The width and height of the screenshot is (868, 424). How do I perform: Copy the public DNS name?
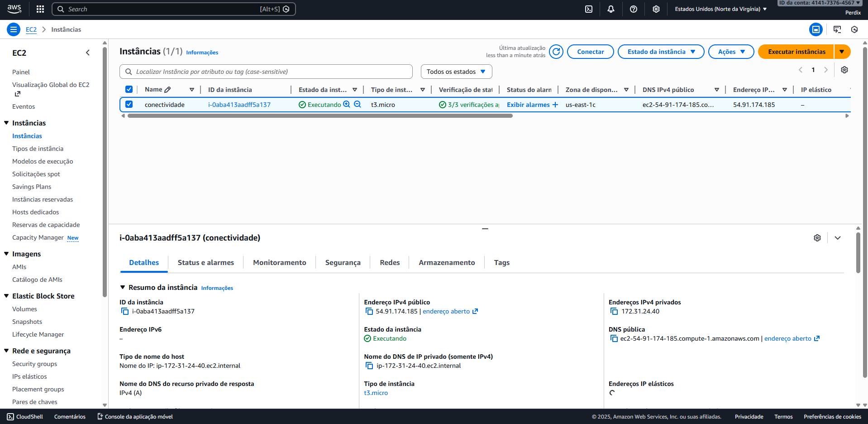(x=614, y=338)
